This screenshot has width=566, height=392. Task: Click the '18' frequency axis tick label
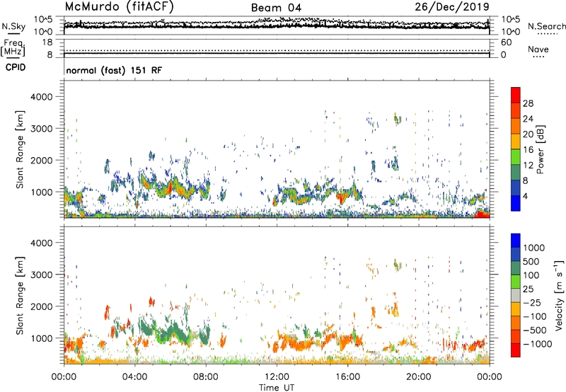[x=47, y=42]
